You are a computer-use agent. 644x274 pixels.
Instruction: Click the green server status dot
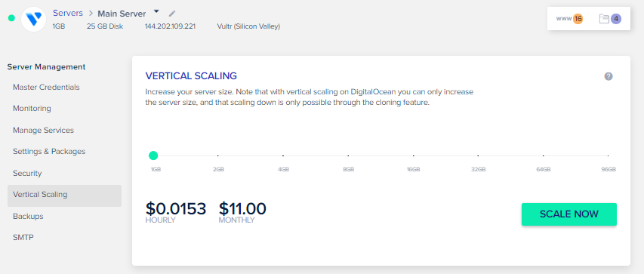[11, 18]
